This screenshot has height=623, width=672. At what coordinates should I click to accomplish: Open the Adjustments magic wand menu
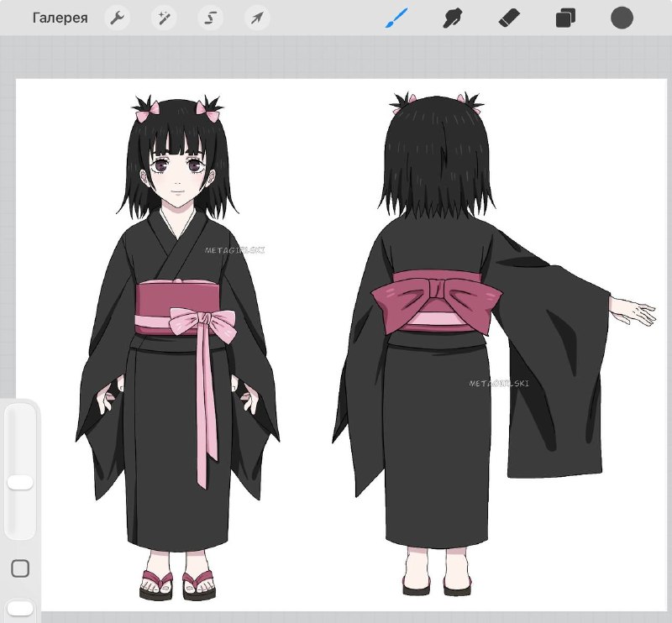(x=164, y=18)
